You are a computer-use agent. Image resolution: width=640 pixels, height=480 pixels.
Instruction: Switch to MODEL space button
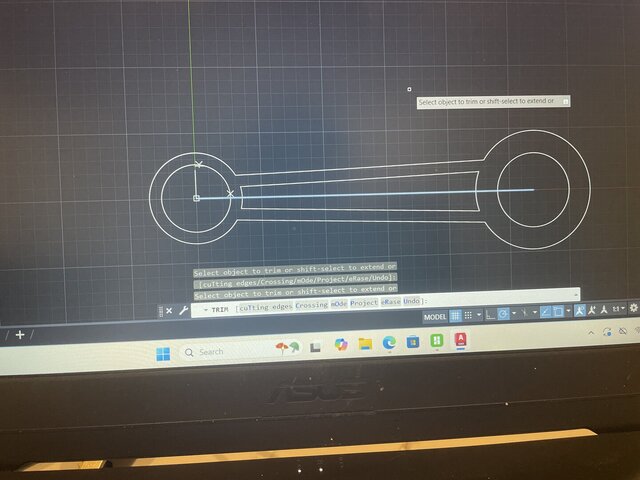[435, 316]
